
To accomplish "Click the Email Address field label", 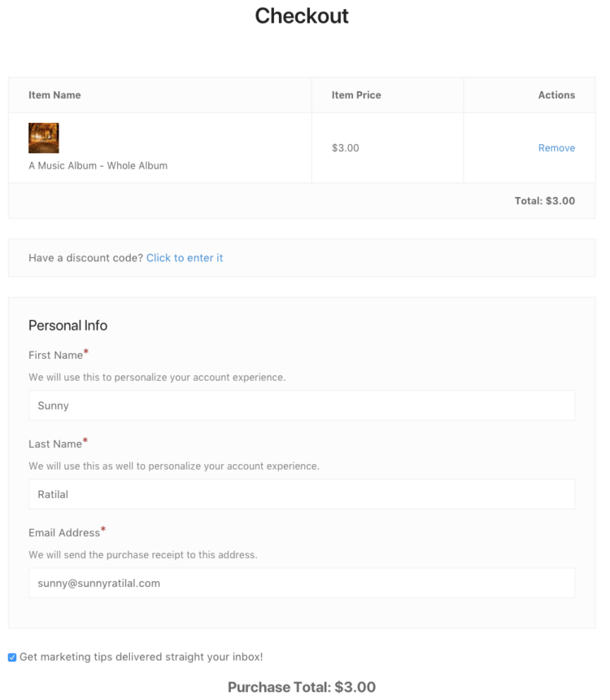I will (64, 533).
